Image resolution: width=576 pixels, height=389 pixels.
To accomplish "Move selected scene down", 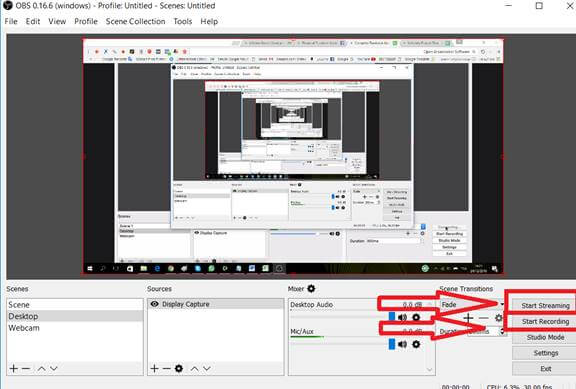I will click(x=54, y=368).
